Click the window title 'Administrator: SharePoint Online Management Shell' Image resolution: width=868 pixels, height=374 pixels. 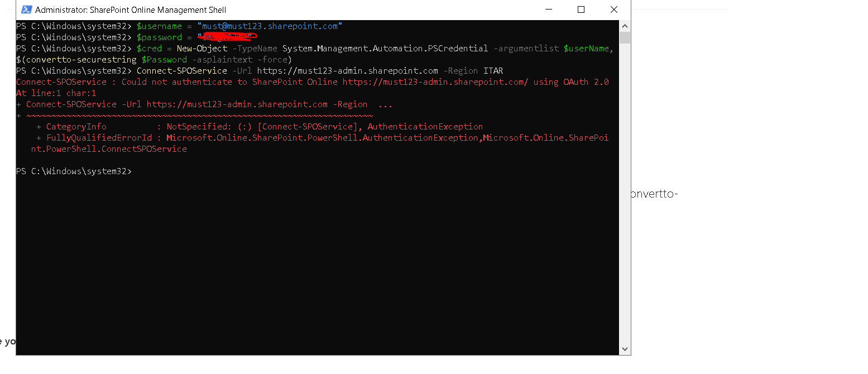131,10
